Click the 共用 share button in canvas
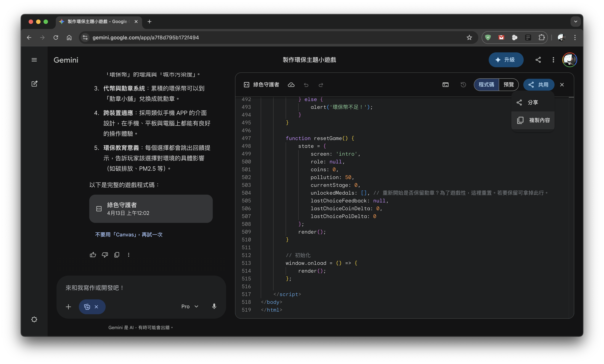This screenshot has width=604, height=364. point(539,85)
